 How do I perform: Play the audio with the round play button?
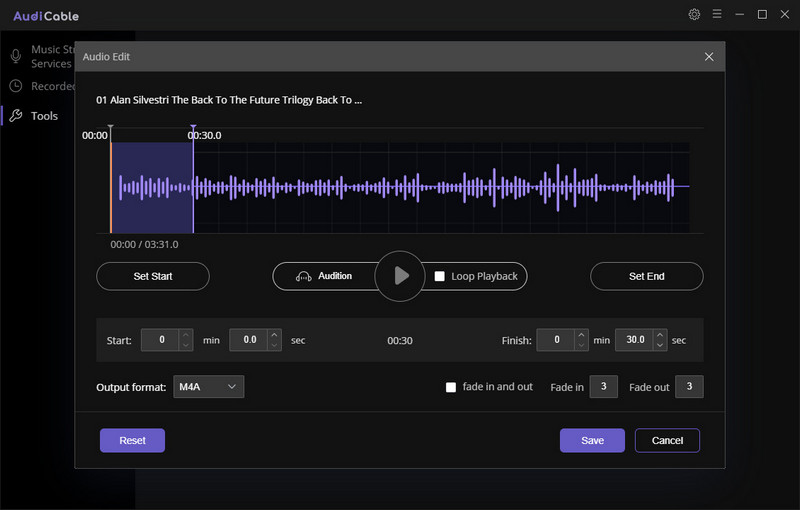click(400, 276)
